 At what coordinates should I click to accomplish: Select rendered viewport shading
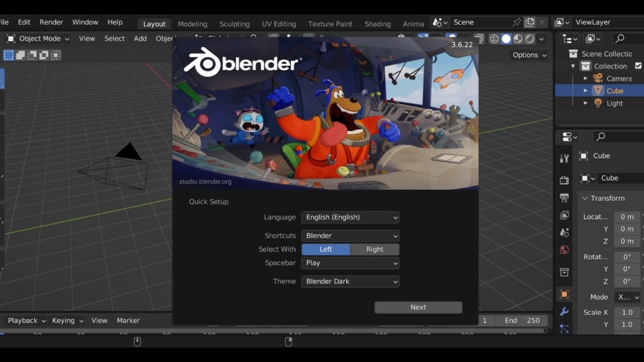tap(530, 39)
